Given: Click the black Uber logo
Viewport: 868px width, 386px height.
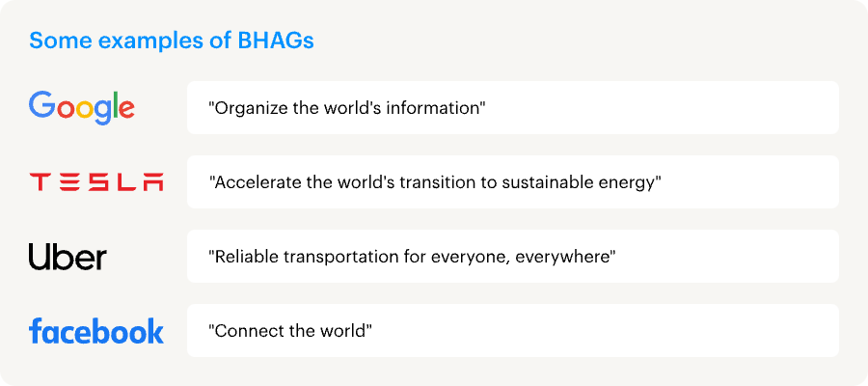Looking at the screenshot, I should point(68,257).
